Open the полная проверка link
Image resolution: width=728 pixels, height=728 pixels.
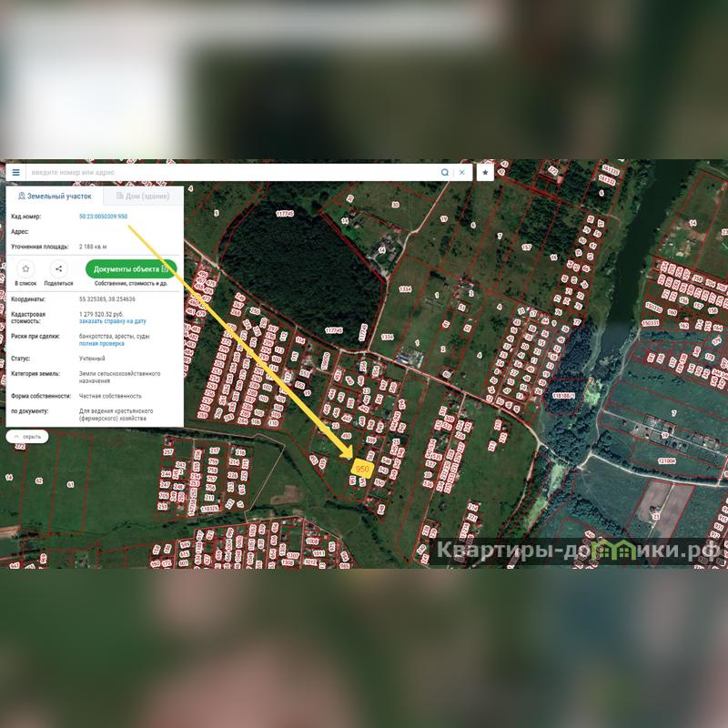[101, 344]
